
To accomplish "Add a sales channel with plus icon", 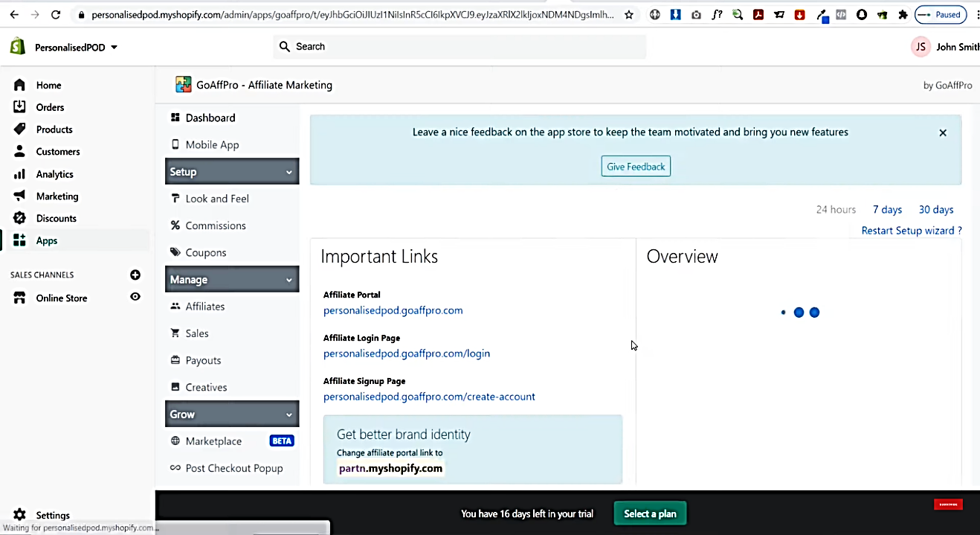I will click(135, 275).
